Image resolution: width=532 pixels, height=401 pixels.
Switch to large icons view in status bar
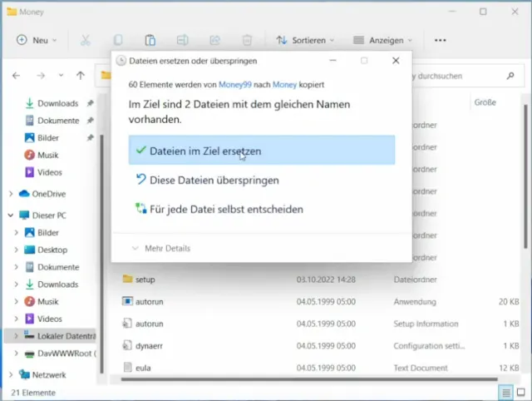tap(520, 392)
